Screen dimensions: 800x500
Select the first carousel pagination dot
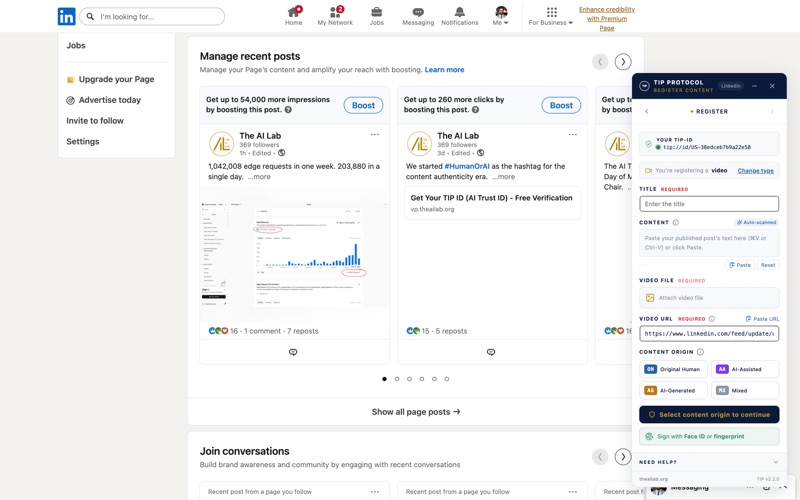click(x=384, y=379)
